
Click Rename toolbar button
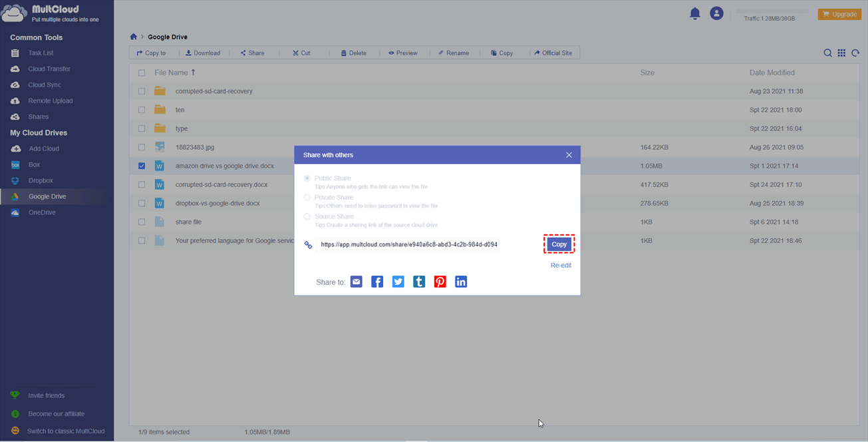click(453, 53)
